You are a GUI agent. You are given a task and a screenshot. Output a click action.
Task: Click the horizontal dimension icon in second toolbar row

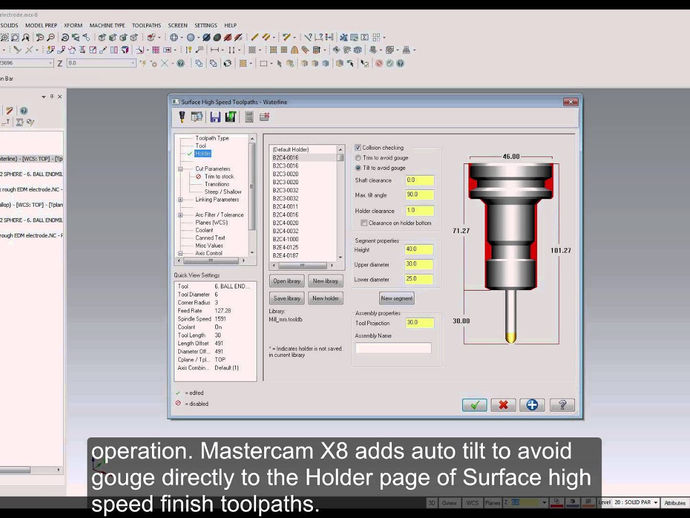(215, 50)
